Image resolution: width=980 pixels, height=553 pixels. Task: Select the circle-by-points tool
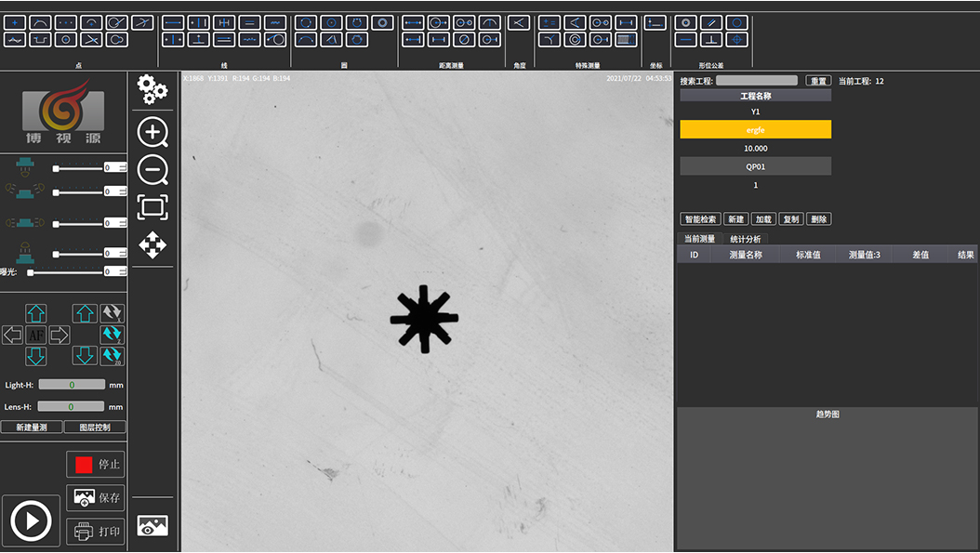click(x=306, y=22)
